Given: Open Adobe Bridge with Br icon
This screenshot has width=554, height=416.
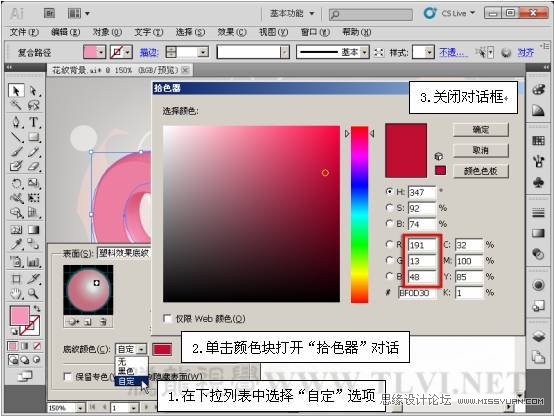Looking at the screenshot, I should pyautogui.click(x=49, y=13).
